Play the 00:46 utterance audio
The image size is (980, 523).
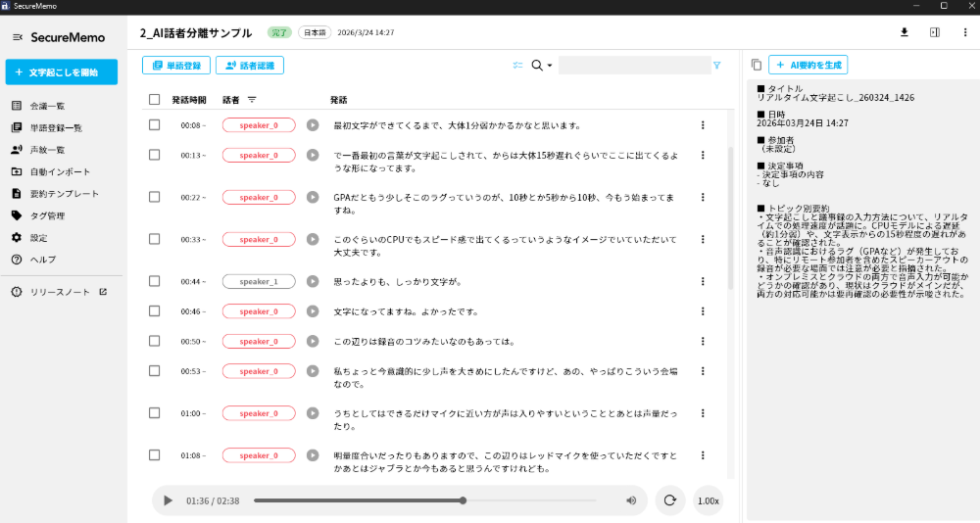(313, 311)
